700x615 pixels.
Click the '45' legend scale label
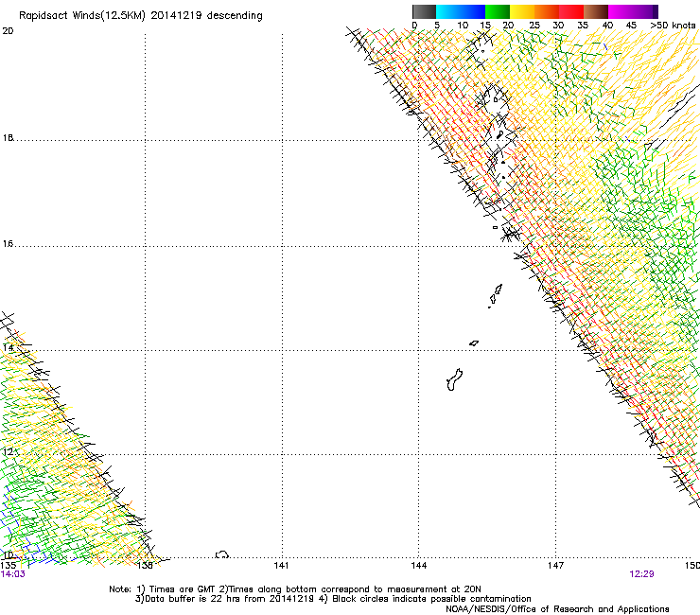click(x=631, y=25)
